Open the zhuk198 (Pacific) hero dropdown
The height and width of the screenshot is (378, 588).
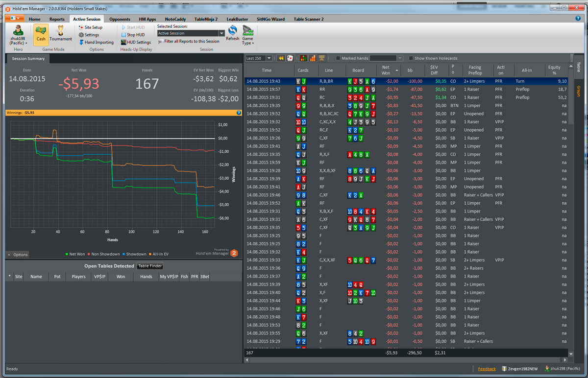click(x=18, y=35)
